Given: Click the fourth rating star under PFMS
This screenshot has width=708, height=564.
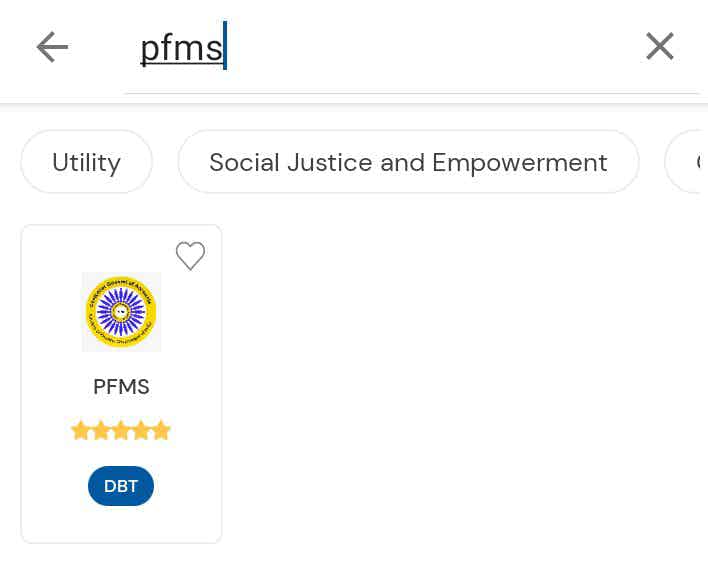Looking at the screenshot, I should coord(141,431).
